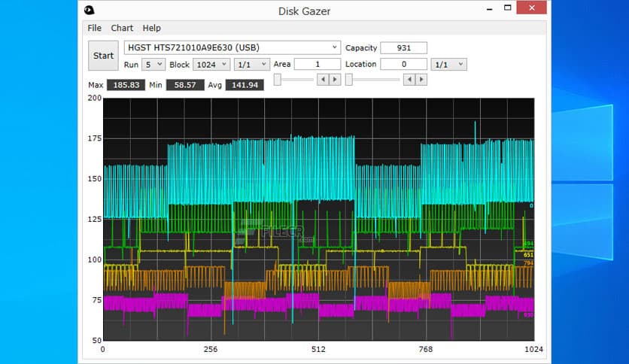
Task: Click the Area left arrow button
Action: click(x=323, y=80)
